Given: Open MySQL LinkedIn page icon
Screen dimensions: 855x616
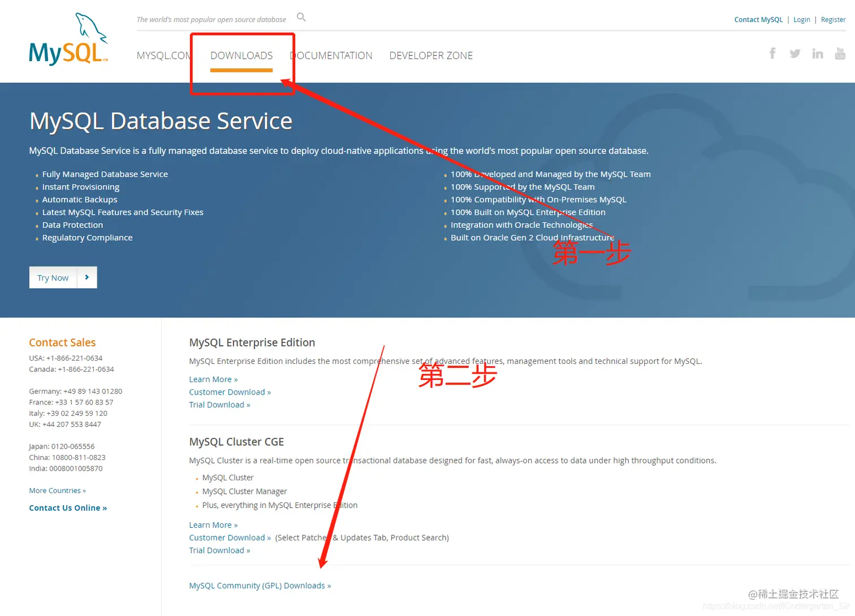Looking at the screenshot, I should point(818,54).
